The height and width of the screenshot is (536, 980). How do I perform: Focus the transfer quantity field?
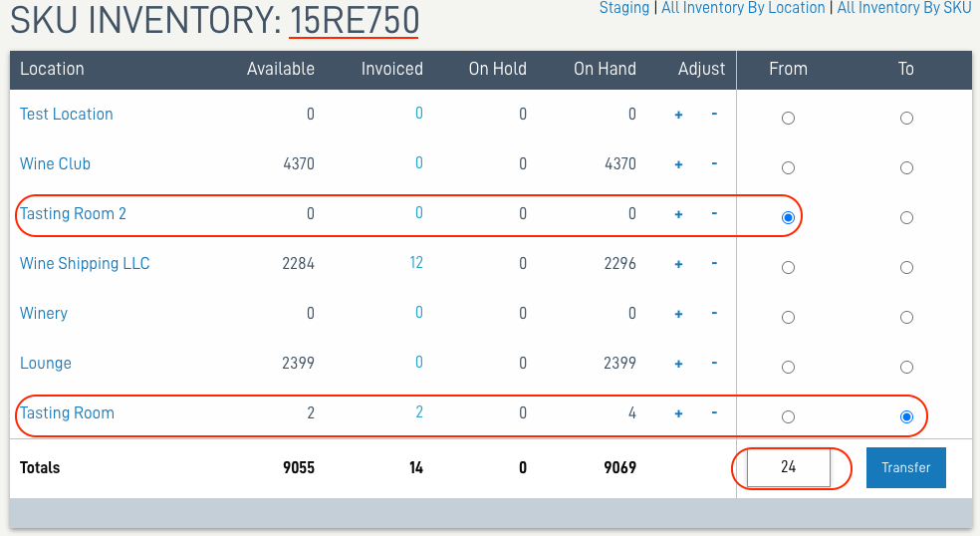(x=788, y=467)
